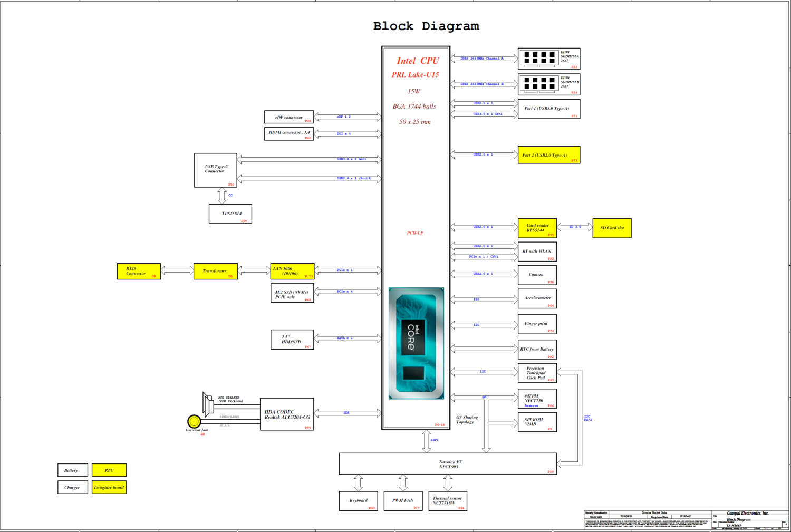This screenshot has height=532, width=791.
Task: Select the "50 x 25 mm" dimension text
Action: [414, 122]
